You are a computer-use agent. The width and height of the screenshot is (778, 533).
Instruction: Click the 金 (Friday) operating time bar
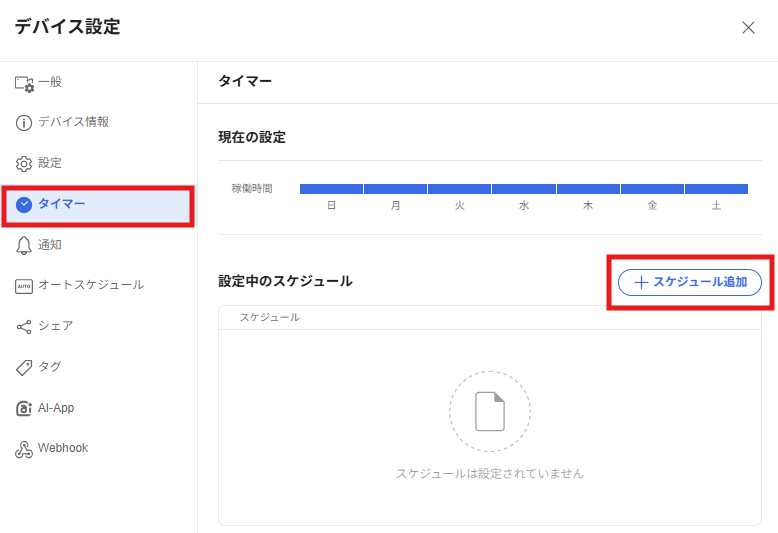pyautogui.click(x=652, y=189)
